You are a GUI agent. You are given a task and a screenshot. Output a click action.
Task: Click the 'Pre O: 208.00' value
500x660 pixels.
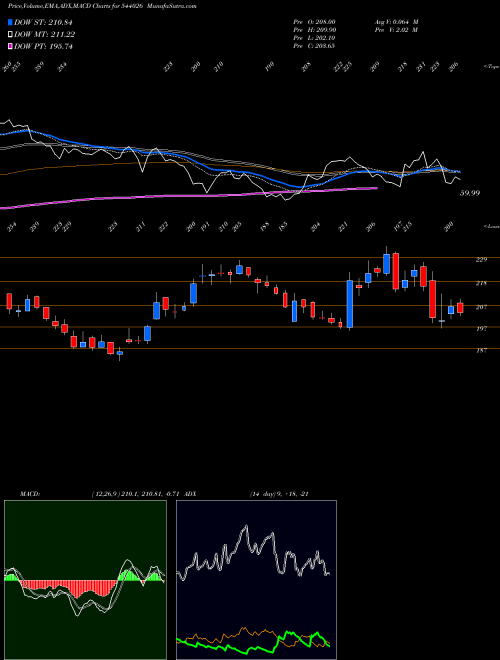[x=314, y=22]
